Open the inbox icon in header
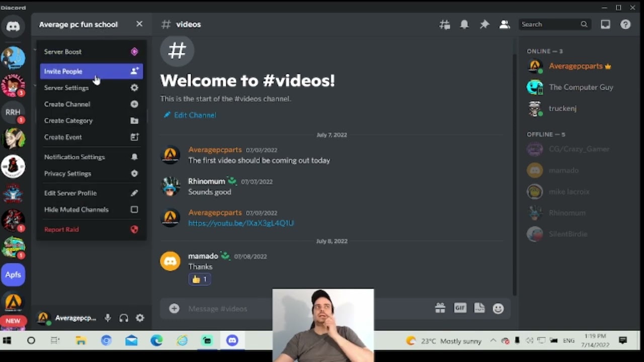644x362 pixels. [605, 24]
